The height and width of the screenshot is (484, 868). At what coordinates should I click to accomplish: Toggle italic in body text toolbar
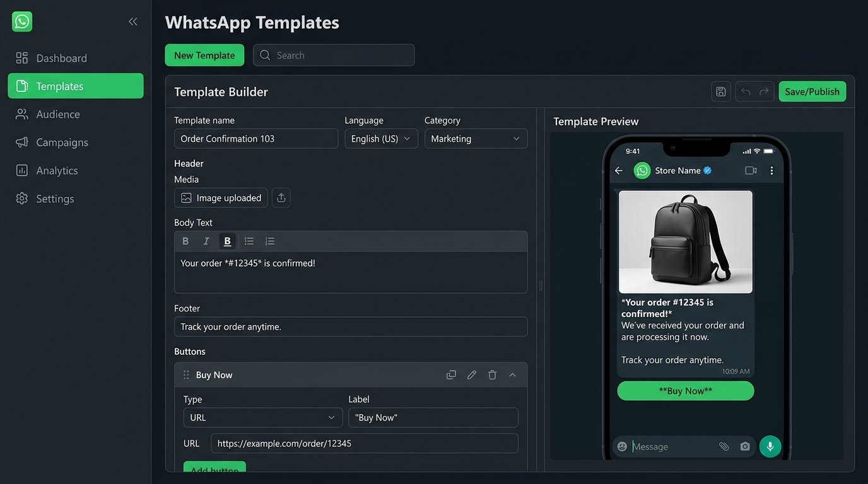tap(206, 241)
